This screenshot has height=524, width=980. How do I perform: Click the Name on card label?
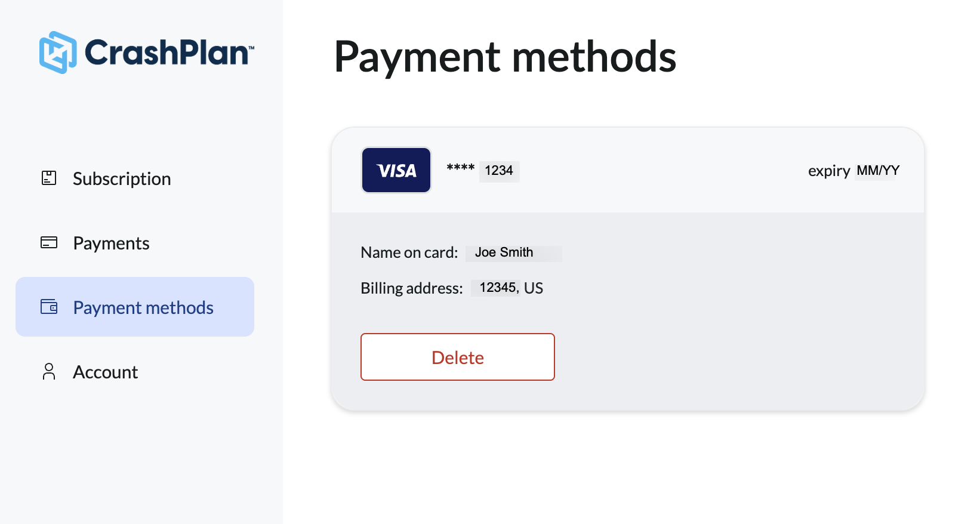point(408,252)
